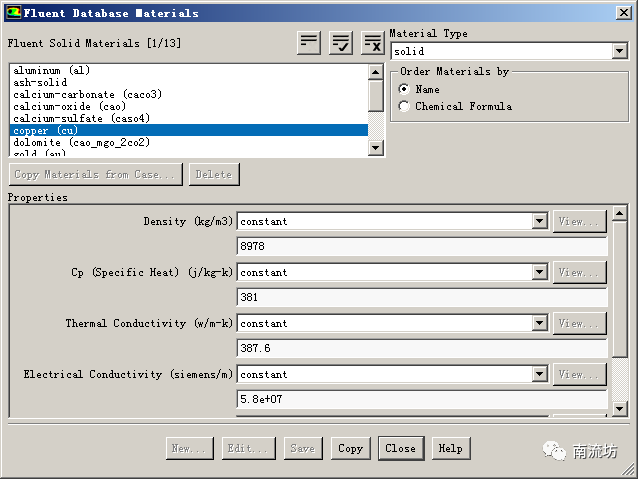Click the Thermal Conductivity View button

coord(579,323)
